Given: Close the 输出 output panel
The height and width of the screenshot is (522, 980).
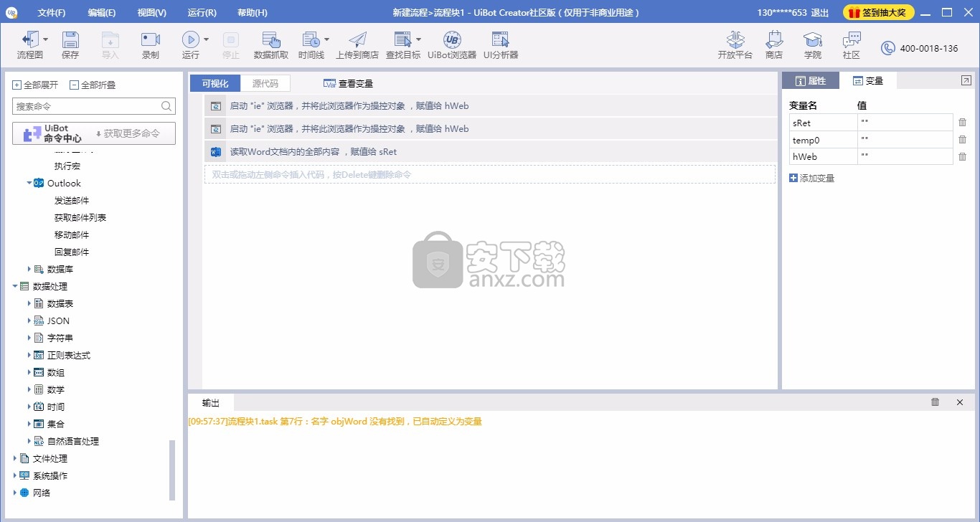Looking at the screenshot, I should [960, 402].
